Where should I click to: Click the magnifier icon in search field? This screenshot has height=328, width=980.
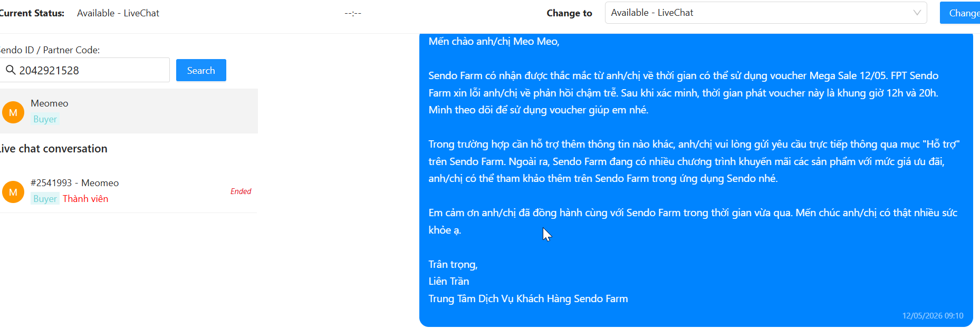pyautogui.click(x=11, y=70)
